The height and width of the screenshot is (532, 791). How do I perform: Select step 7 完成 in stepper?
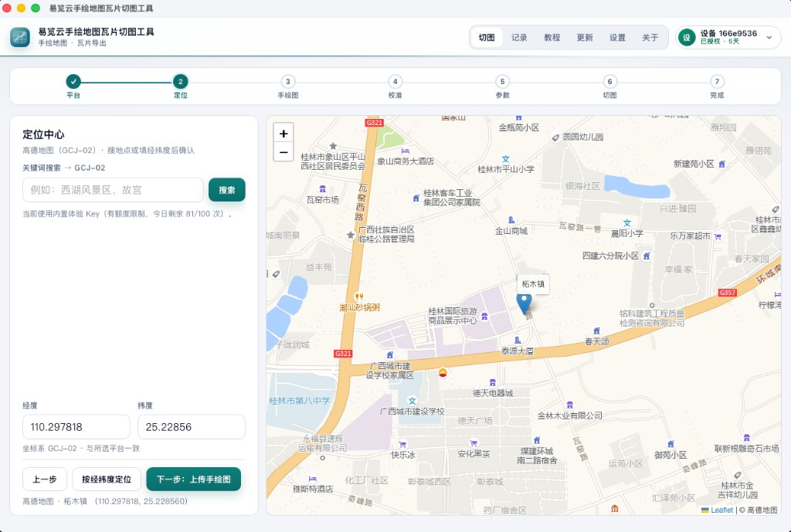717,86
